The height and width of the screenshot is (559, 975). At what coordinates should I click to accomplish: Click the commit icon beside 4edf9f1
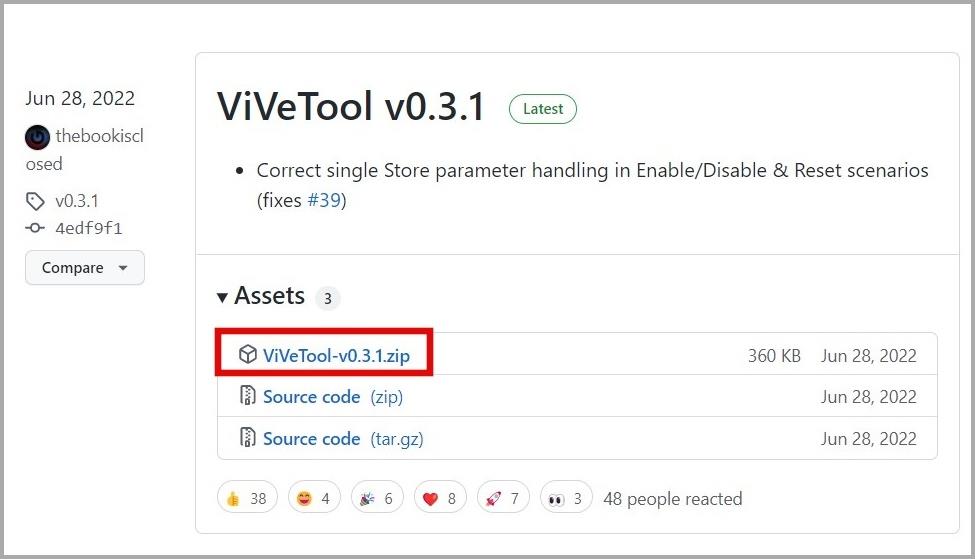35,228
